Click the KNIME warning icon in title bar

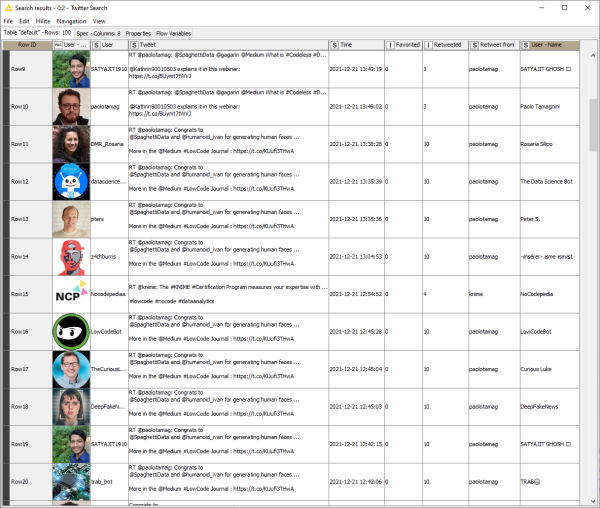click(x=8, y=8)
